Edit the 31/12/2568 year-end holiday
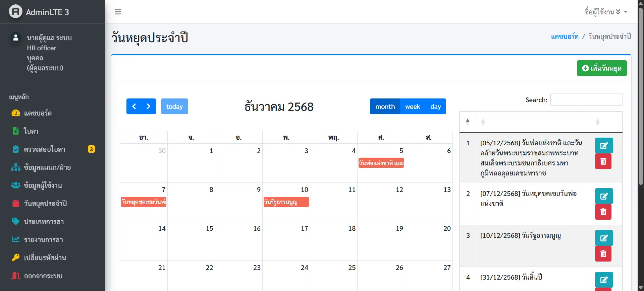644x291 pixels. 604,280
